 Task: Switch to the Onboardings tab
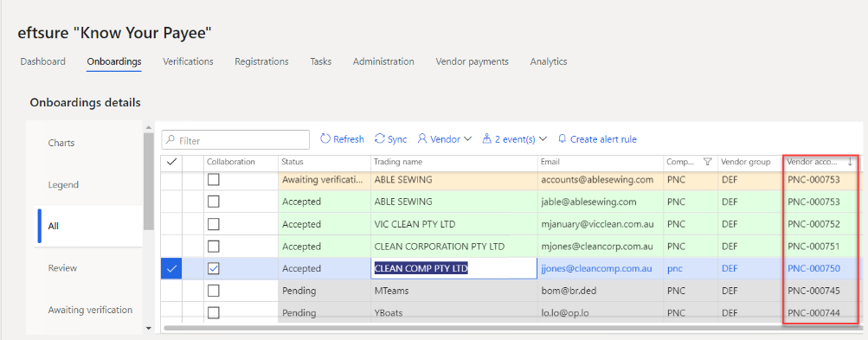click(114, 61)
